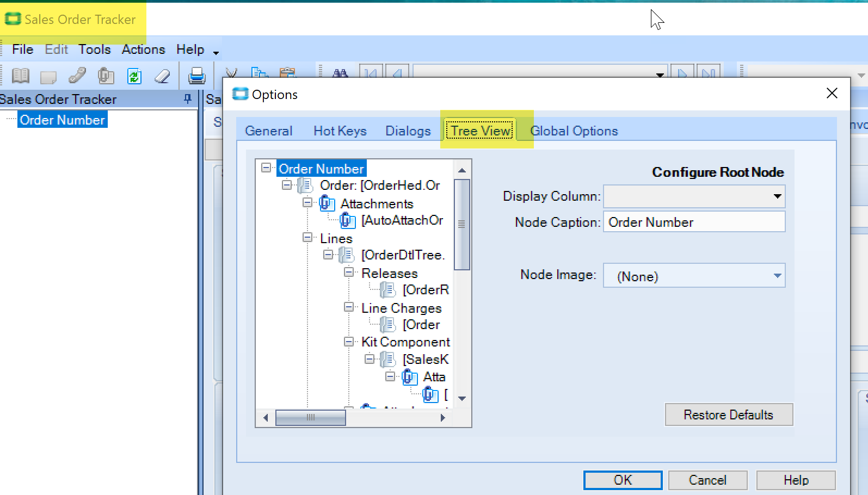Click the binoculars search toolbar icon

(x=340, y=73)
